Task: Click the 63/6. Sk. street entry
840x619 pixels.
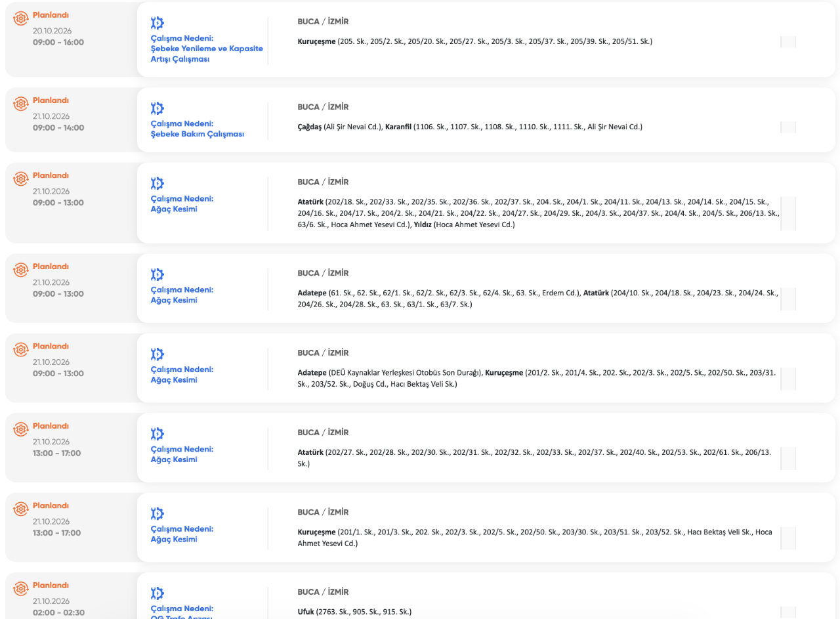Action: click(313, 225)
